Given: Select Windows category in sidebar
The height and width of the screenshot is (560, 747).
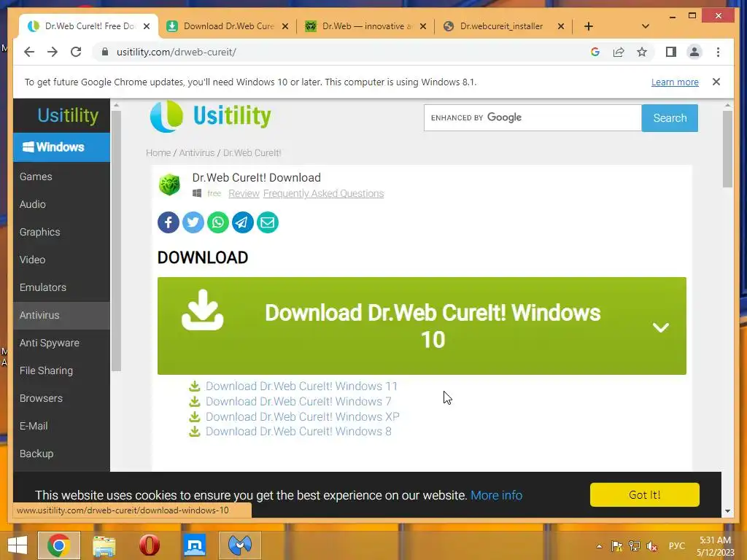Looking at the screenshot, I should point(61,147).
